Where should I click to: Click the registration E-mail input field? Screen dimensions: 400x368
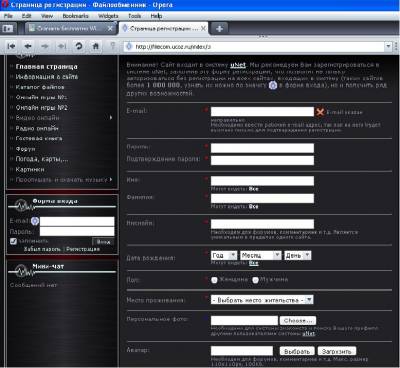pyautogui.click(x=262, y=112)
